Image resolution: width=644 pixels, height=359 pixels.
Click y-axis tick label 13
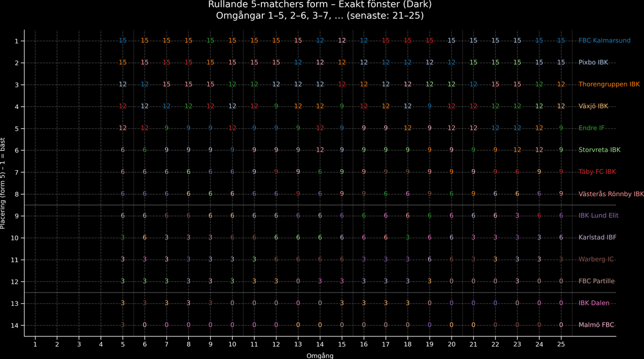click(15, 303)
